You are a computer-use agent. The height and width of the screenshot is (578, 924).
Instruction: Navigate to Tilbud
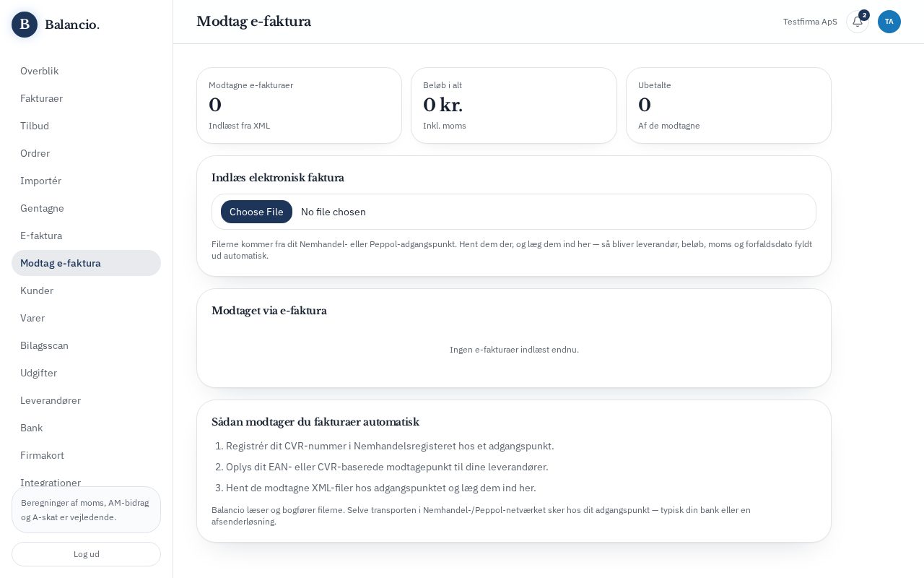pyautogui.click(x=86, y=126)
